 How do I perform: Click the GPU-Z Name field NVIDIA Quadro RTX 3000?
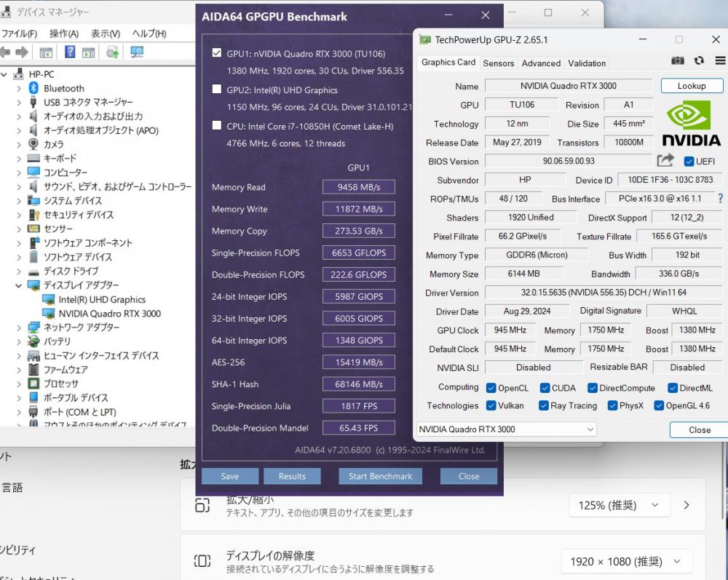click(569, 86)
